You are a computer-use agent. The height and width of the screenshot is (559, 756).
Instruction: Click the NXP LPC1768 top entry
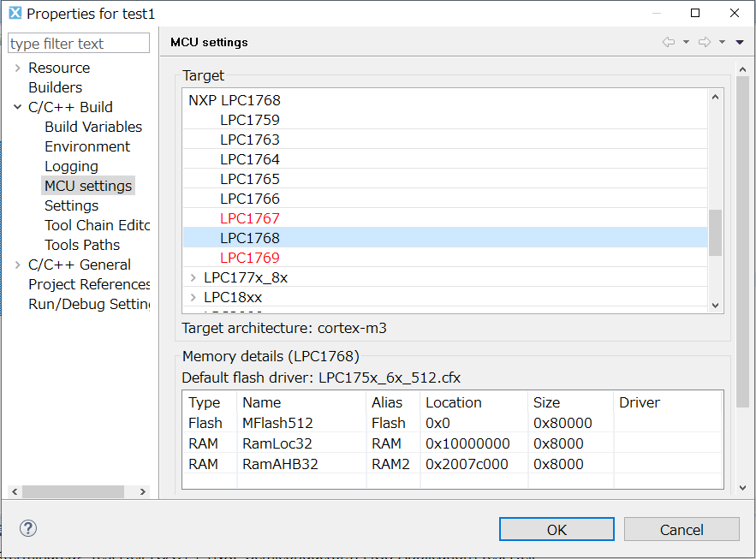click(x=235, y=100)
